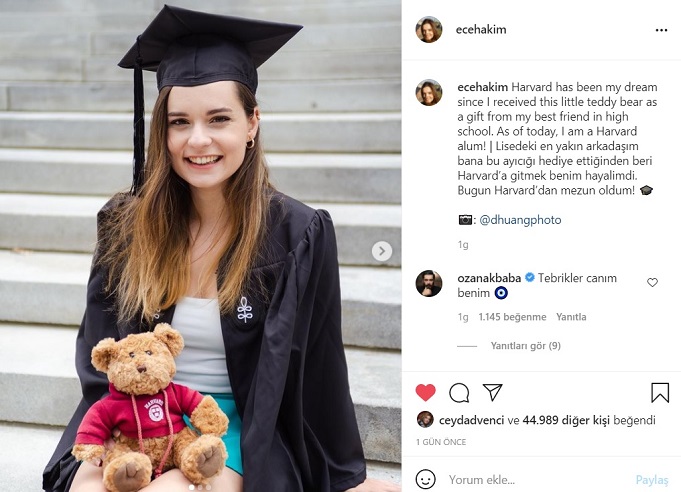Click ecehakim profile avatar in header
681x492 pixels.
(x=429, y=29)
